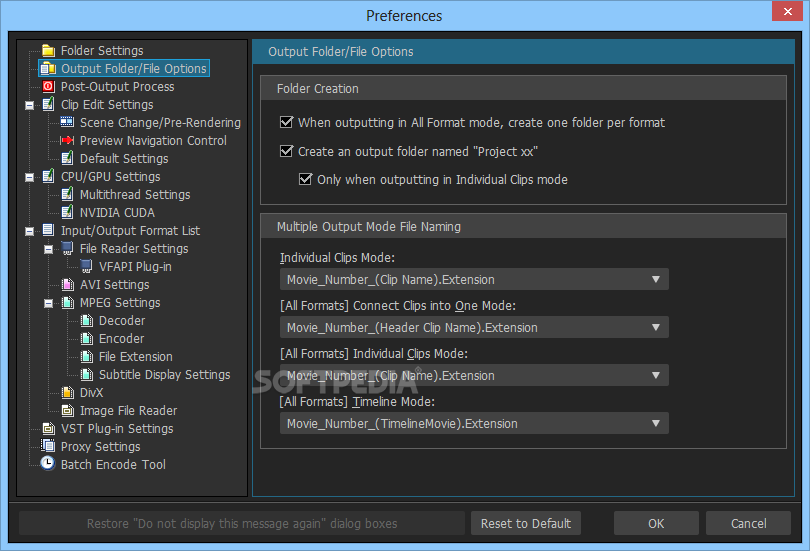Image resolution: width=810 pixels, height=551 pixels.
Task: Click the Clip Edit Settings icon
Action: tap(49, 104)
